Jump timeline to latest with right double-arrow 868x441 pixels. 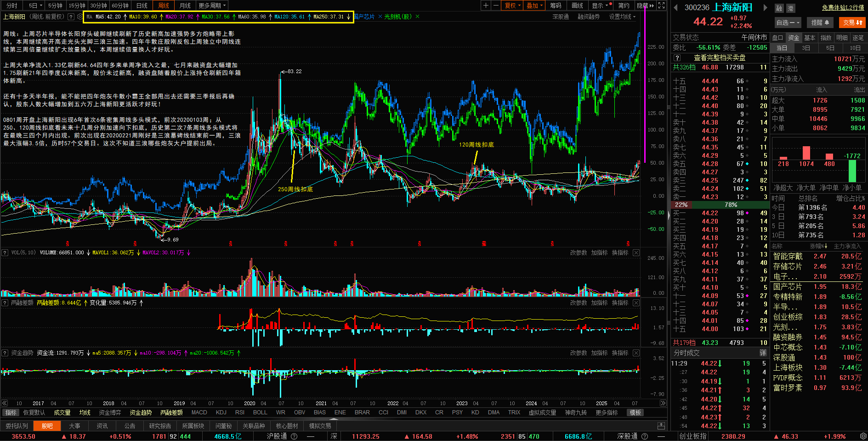(663, 403)
